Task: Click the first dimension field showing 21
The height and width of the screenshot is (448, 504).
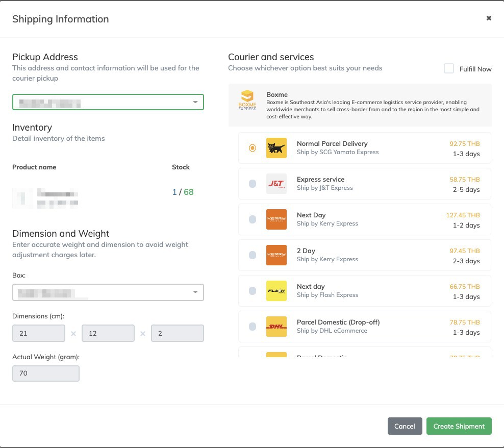Action: pos(39,333)
